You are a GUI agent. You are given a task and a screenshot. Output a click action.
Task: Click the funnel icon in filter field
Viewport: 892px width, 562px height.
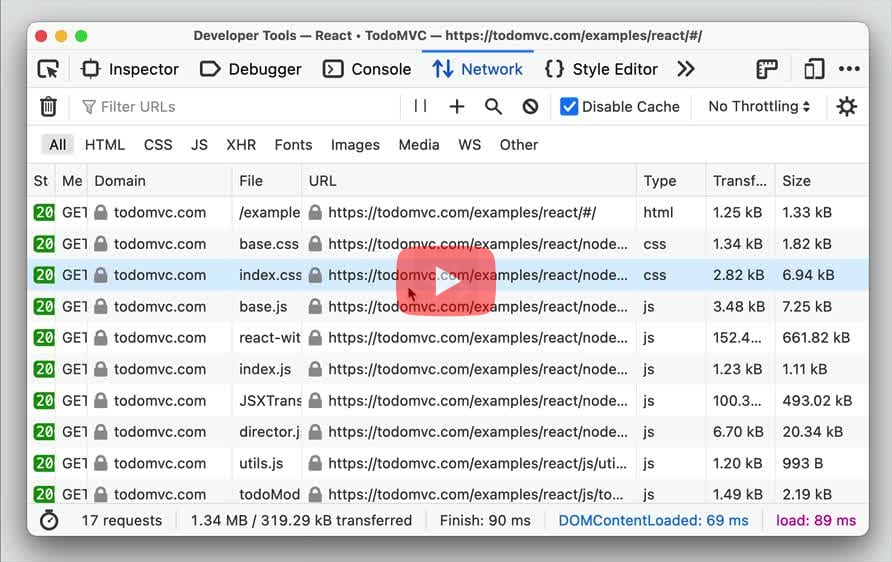tap(89, 106)
